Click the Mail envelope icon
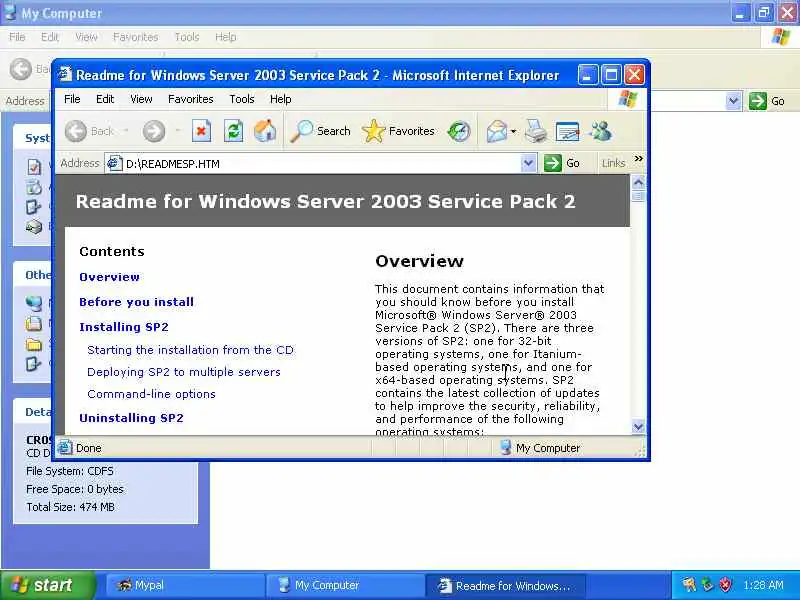This screenshot has height=600, width=800. 496,131
